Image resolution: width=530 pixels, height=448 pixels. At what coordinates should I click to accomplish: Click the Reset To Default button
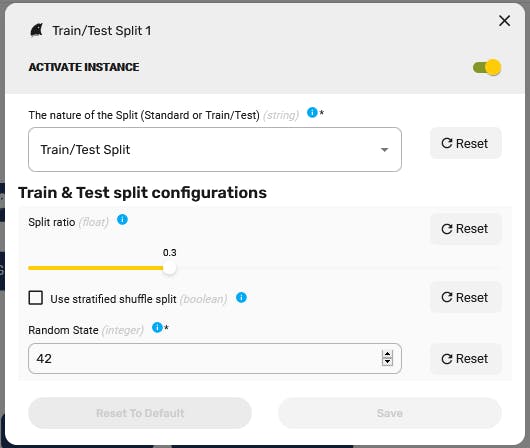click(x=140, y=413)
